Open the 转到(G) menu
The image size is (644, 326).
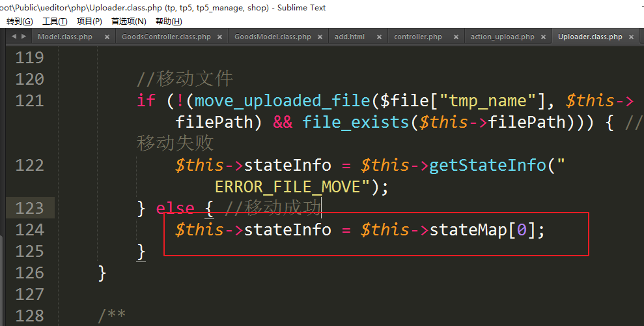(x=20, y=22)
